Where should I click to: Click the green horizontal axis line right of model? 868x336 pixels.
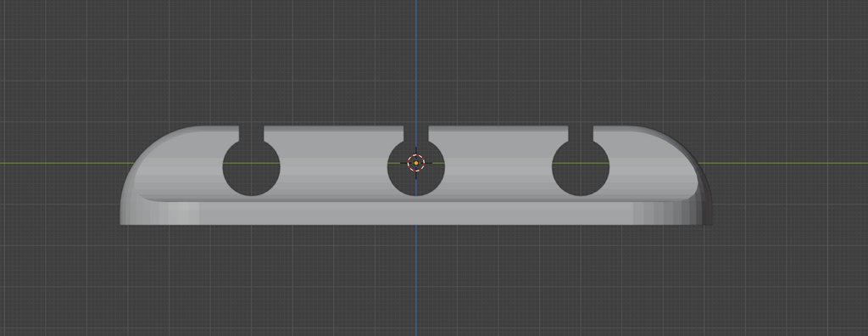click(782, 163)
